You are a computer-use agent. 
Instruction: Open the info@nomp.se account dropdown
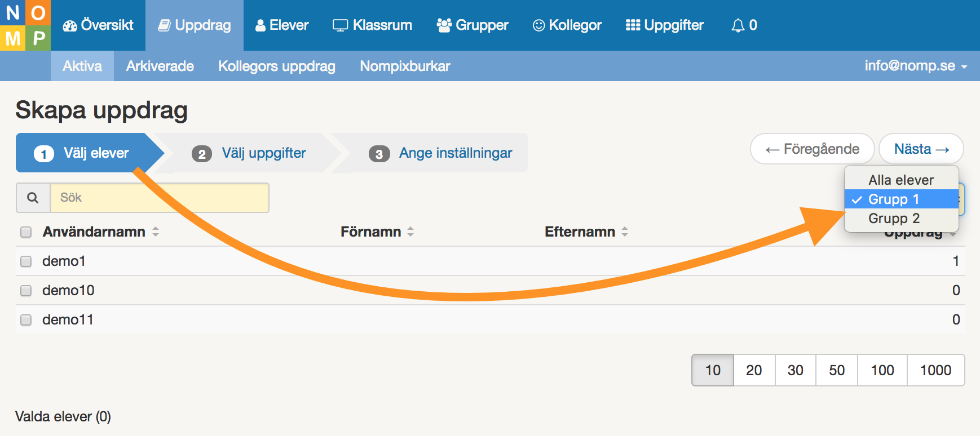[915, 66]
